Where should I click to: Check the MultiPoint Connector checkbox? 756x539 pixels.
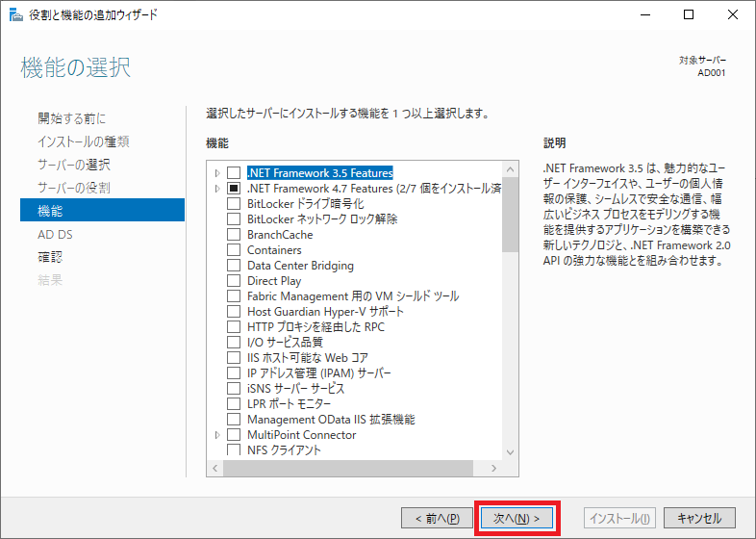click(x=234, y=435)
